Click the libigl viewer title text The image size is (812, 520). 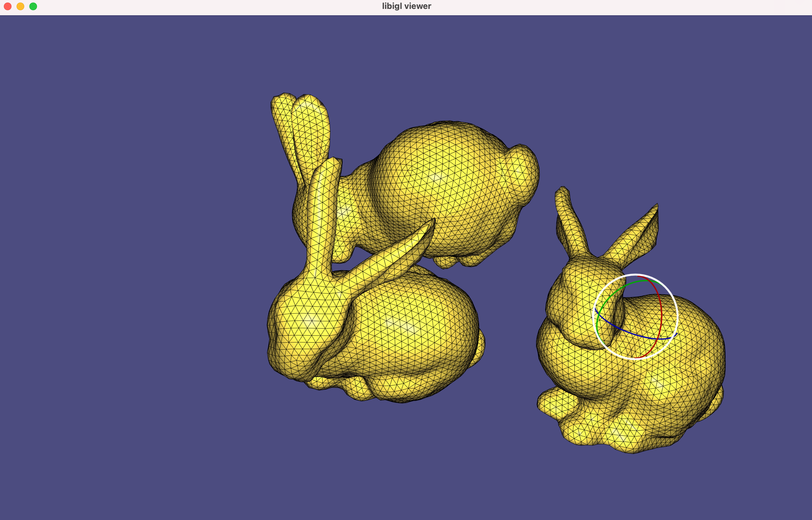tap(406, 6)
